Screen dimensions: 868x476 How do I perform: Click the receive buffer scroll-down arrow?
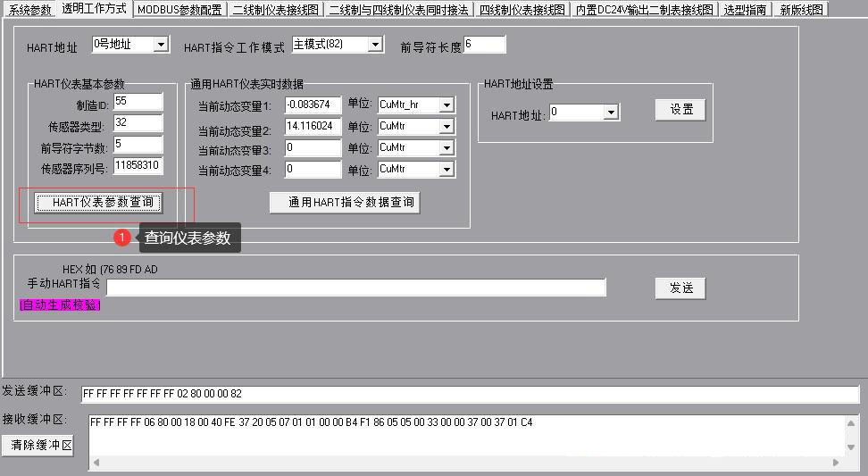(x=850, y=447)
